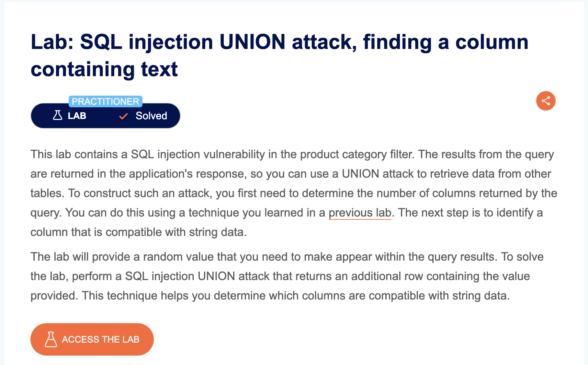Click the bold LAB label text
The image size is (588, 365).
(x=77, y=116)
